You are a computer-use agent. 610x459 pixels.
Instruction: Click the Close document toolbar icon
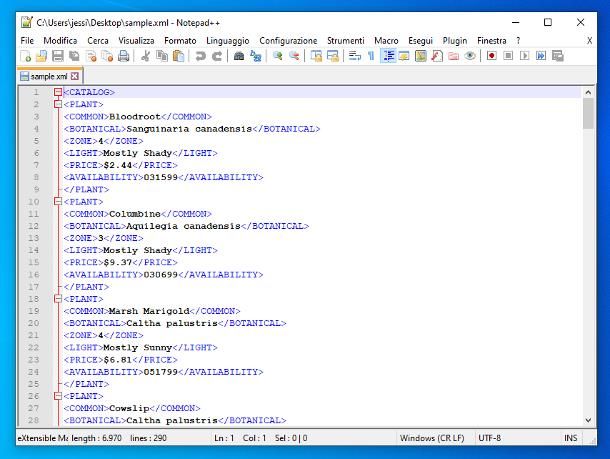(x=91, y=56)
